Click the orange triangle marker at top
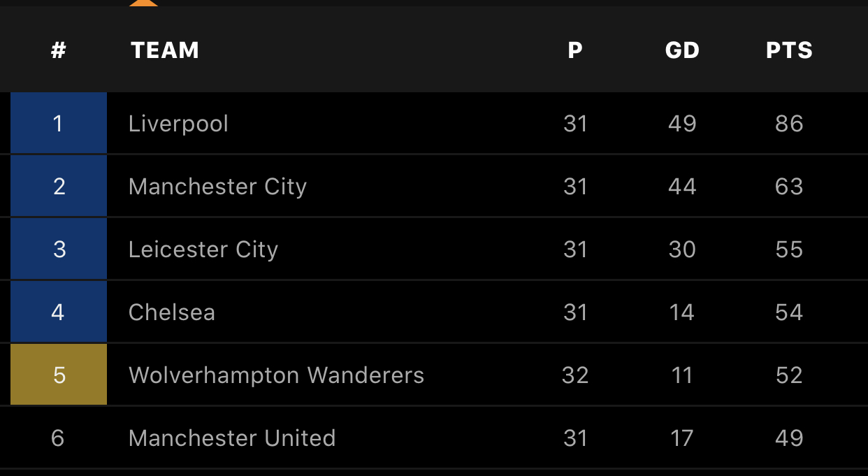This screenshot has width=868, height=476. pyautogui.click(x=143, y=3)
